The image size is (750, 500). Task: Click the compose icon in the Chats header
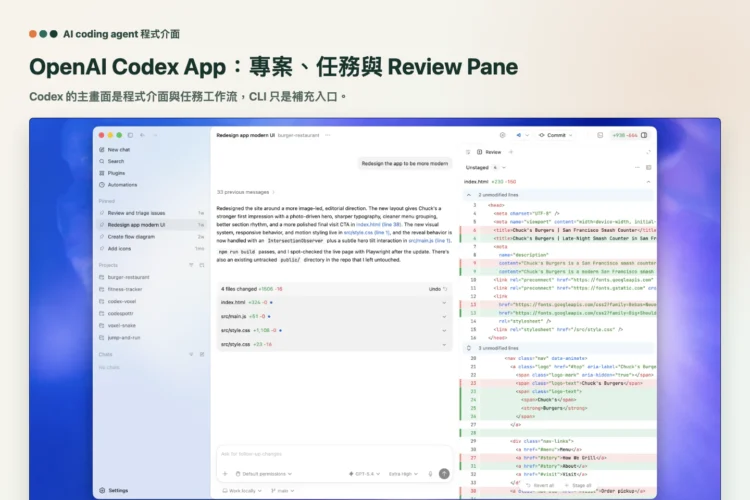[202, 355]
